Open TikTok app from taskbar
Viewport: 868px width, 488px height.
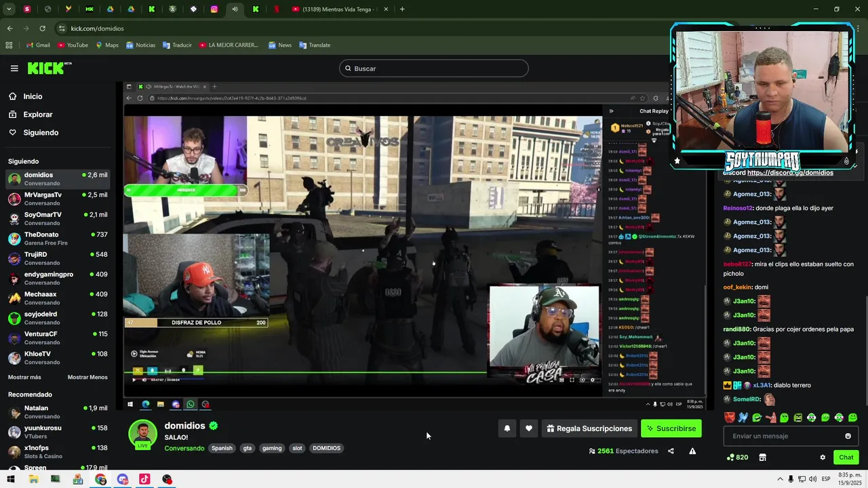[x=144, y=480]
